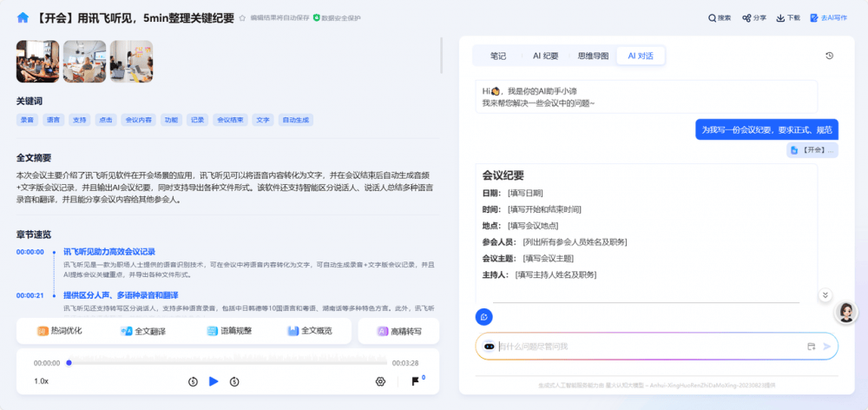Viewport: 868px width, 410px height.
Task: Open third meeting photo thumbnail
Action: pos(131,62)
